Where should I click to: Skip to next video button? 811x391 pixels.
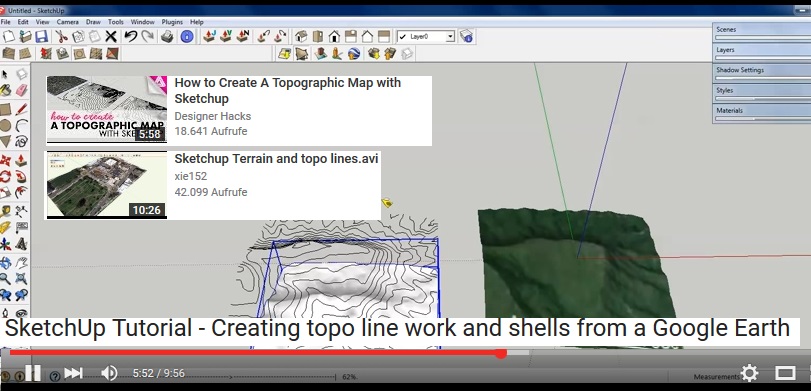click(73, 373)
